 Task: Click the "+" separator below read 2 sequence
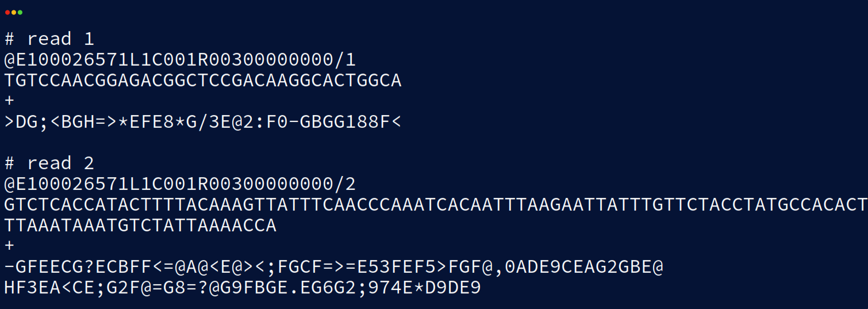point(9,246)
